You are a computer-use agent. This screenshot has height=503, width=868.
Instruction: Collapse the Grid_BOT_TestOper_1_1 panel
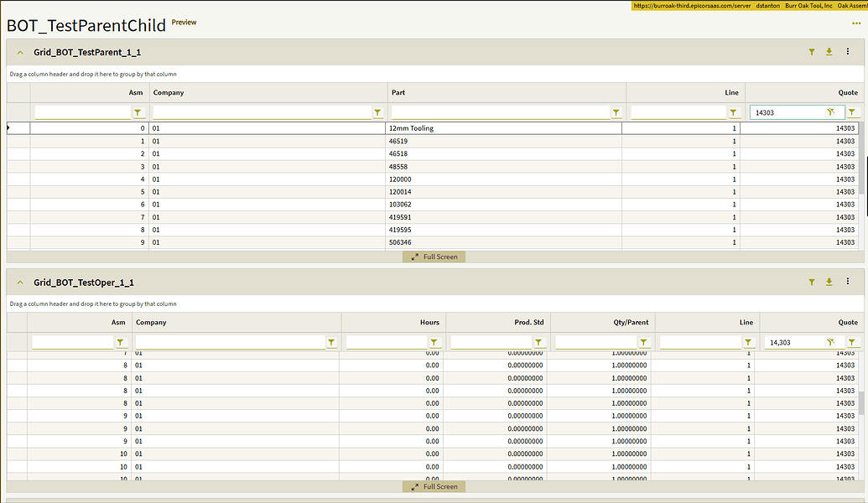20,283
